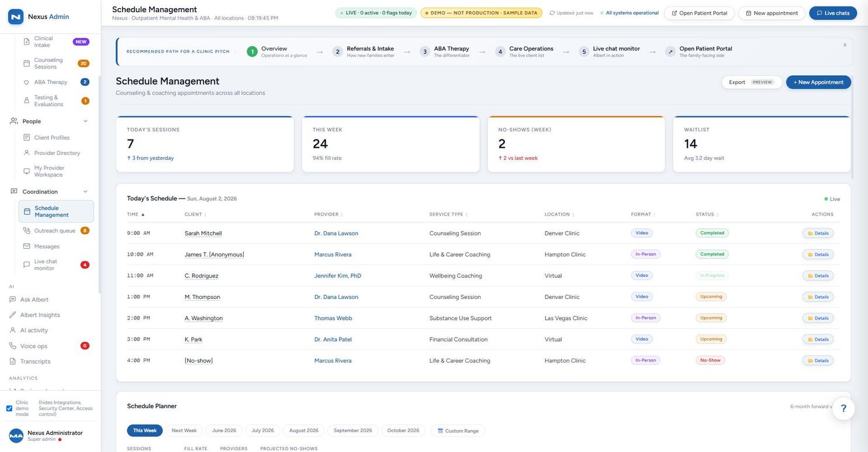This screenshot has height=452, width=868.
Task: Go to step 4 Care Operations
Action: 524,51
